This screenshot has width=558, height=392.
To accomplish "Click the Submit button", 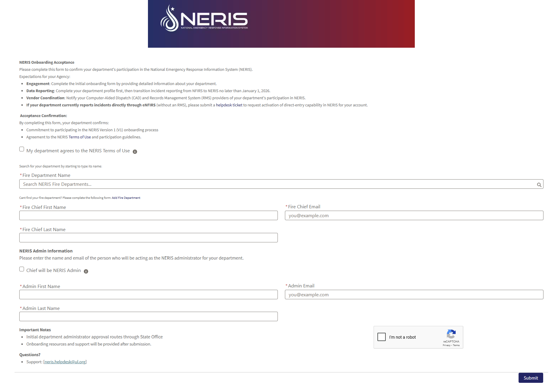I will [530, 378].
